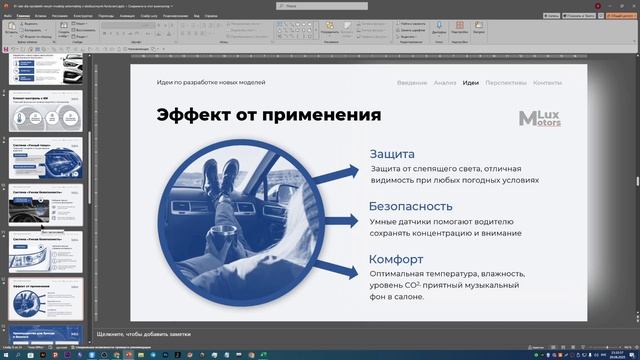
Task: Switch to Slide Sorter view in status bar
Action: [563, 347]
